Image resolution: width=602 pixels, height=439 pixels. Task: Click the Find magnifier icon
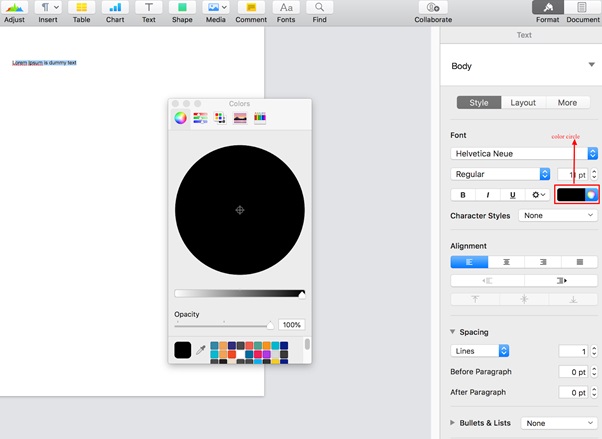click(319, 7)
